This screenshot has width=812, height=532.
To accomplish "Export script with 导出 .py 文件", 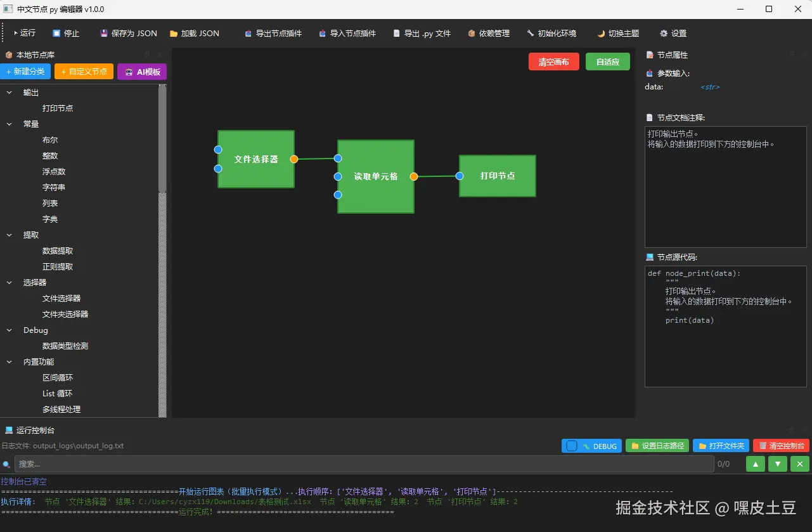I will 422,33.
